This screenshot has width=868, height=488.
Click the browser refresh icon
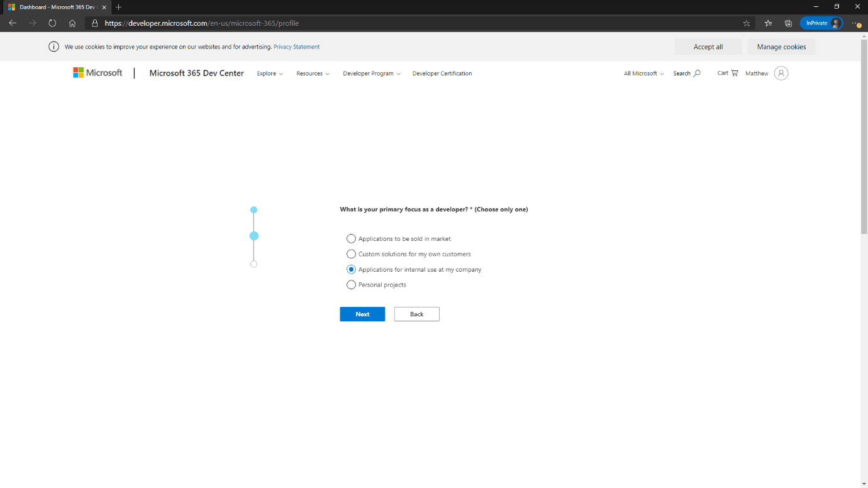(52, 23)
